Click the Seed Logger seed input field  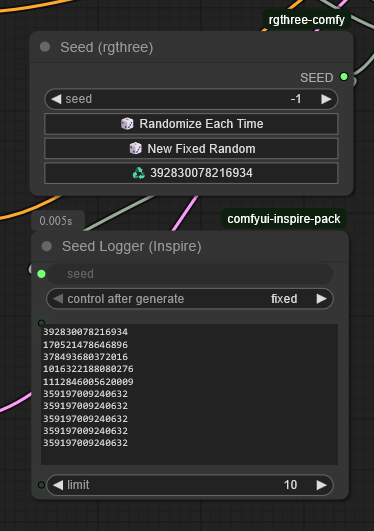pyautogui.click(x=190, y=274)
